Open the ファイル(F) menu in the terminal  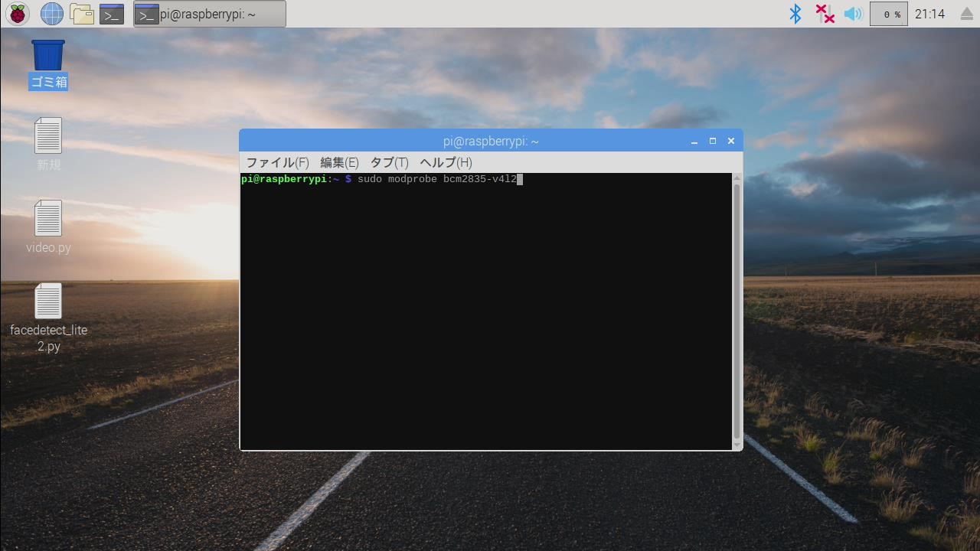[277, 162]
